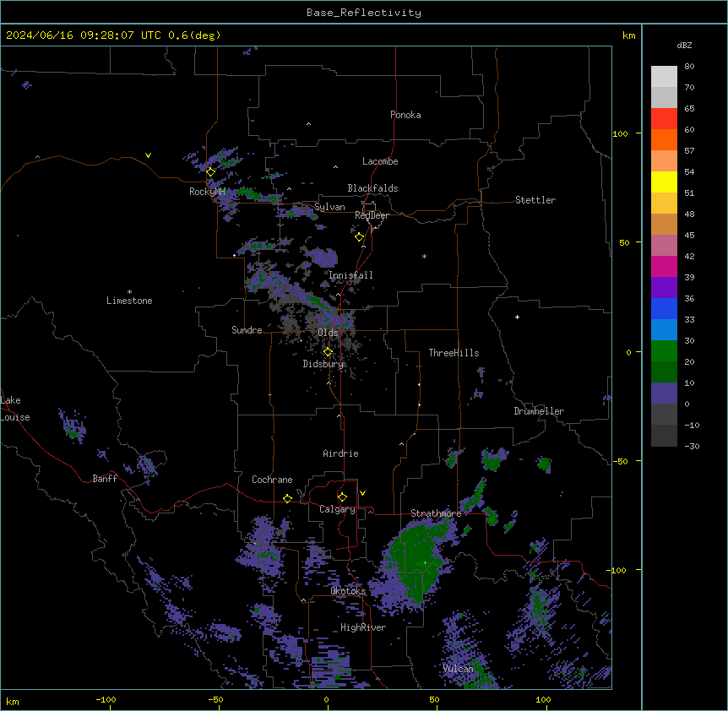728x711 pixels.
Task: Select the orange 60 dBZ legend swatch
Action: tap(664, 139)
